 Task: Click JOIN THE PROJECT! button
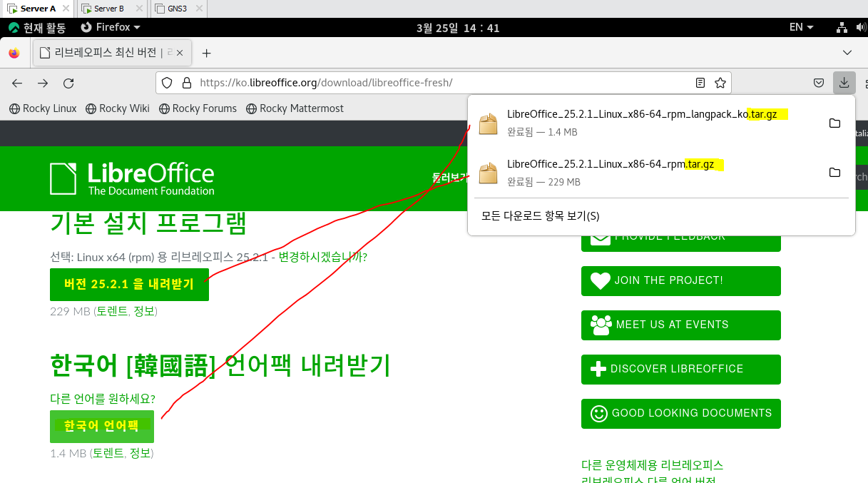point(681,280)
